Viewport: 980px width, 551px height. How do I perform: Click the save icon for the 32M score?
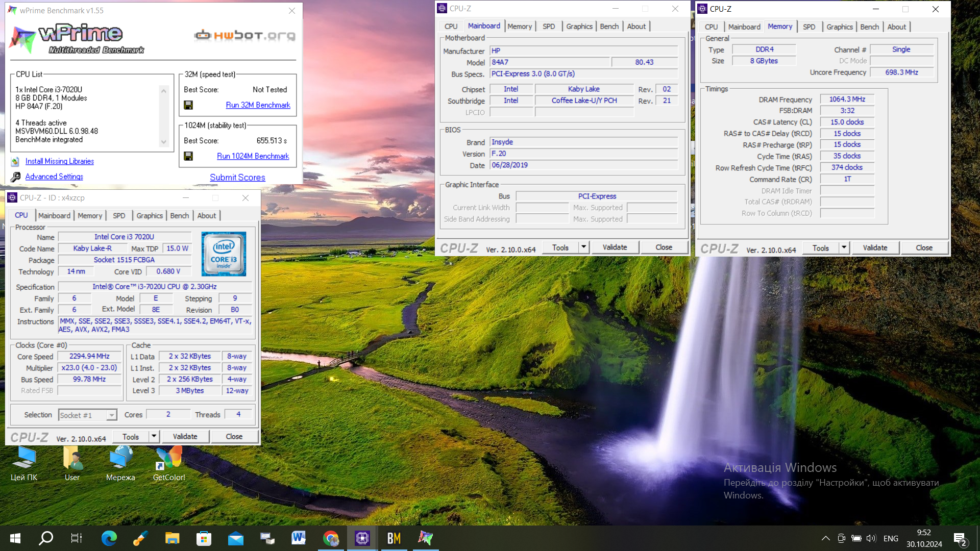click(188, 105)
